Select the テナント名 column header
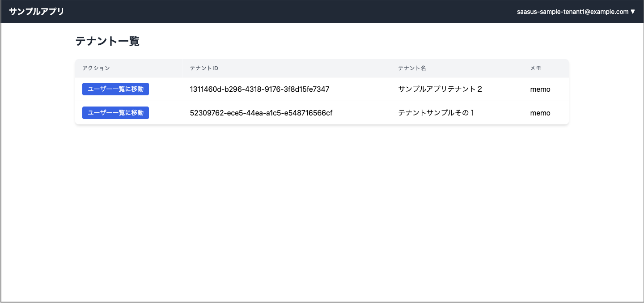This screenshot has width=644, height=303. pyautogui.click(x=412, y=68)
